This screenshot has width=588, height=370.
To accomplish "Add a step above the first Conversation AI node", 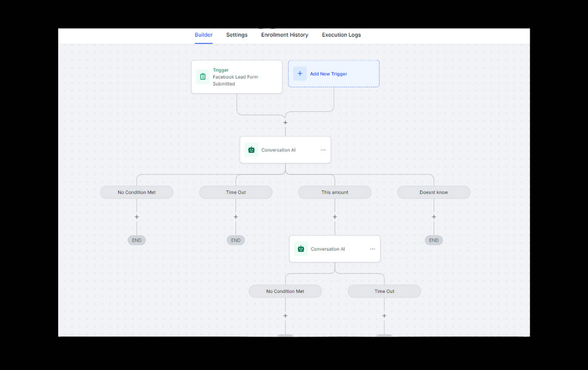I will (x=285, y=122).
